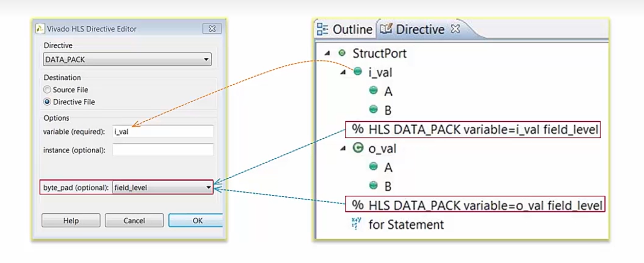The width and height of the screenshot is (644, 263).
Task: Select the i_val item in the tree
Action: pyautogui.click(x=380, y=72)
